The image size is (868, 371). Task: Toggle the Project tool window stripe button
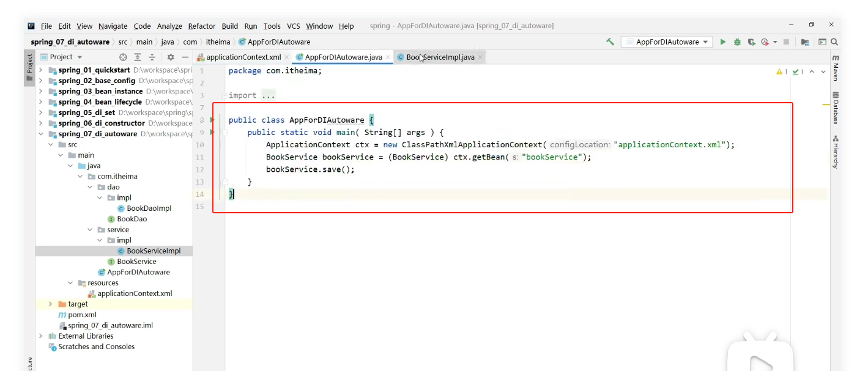pos(29,68)
